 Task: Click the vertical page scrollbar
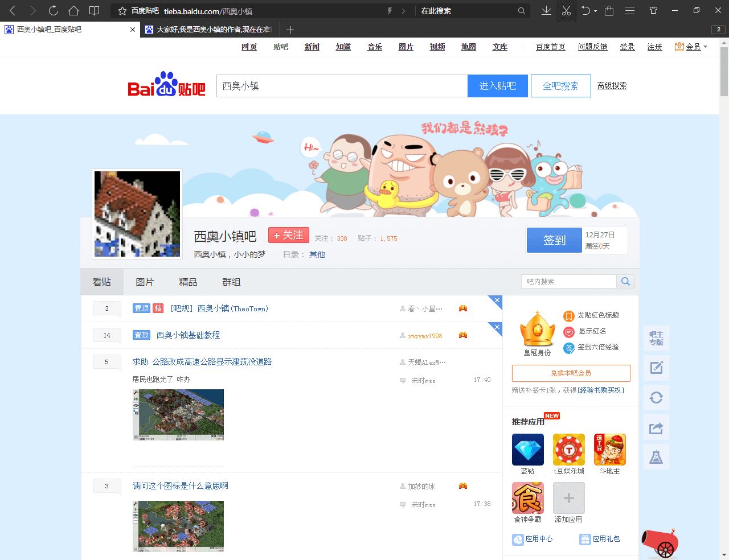(x=724, y=74)
